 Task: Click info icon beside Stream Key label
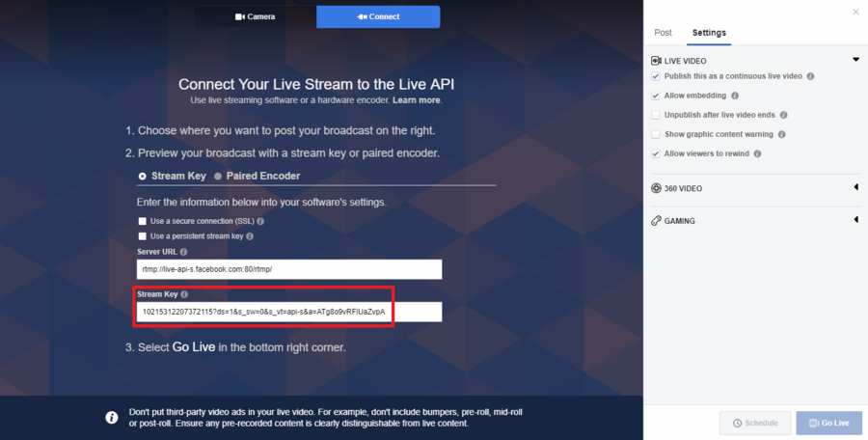(x=184, y=295)
